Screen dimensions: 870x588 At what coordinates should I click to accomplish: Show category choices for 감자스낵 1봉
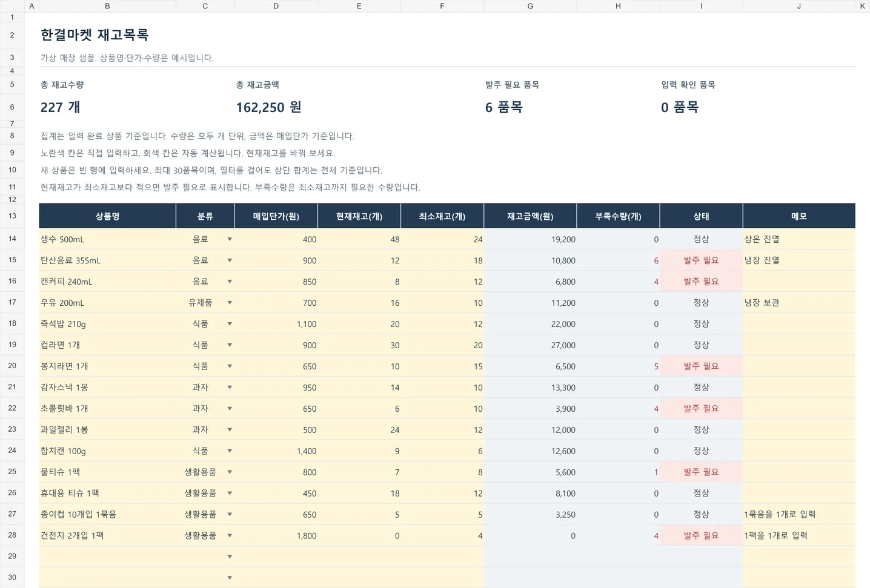click(230, 388)
